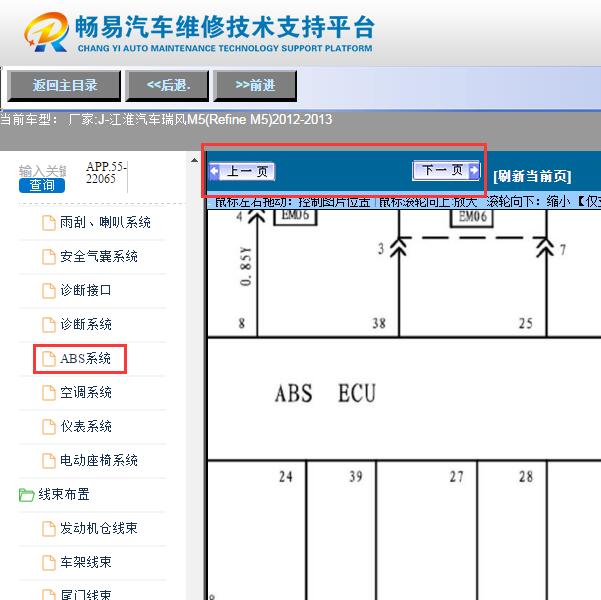The image size is (601, 600).
Task: Click the sidebar scroll-up arrow
Action: 195,160
